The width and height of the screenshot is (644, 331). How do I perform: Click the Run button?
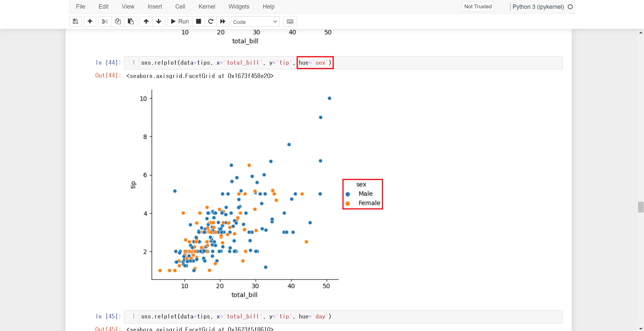pyautogui.click(x=180, y=21)
